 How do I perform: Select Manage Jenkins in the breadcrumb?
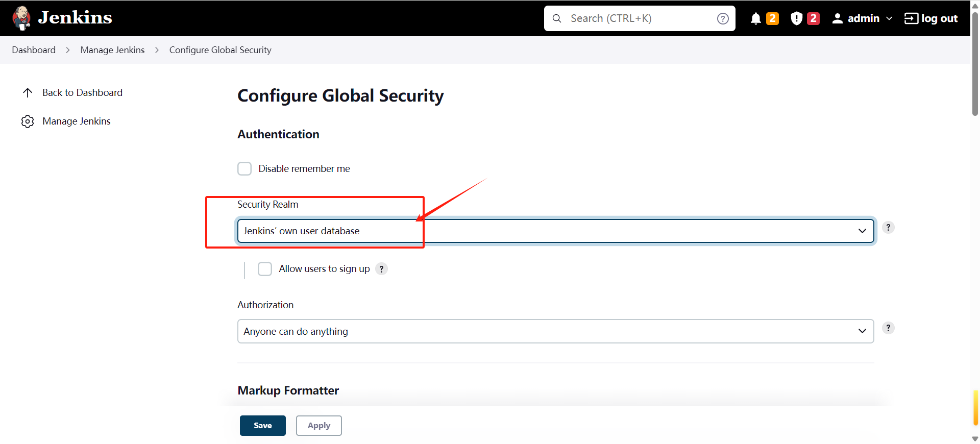tap(112, 50)
